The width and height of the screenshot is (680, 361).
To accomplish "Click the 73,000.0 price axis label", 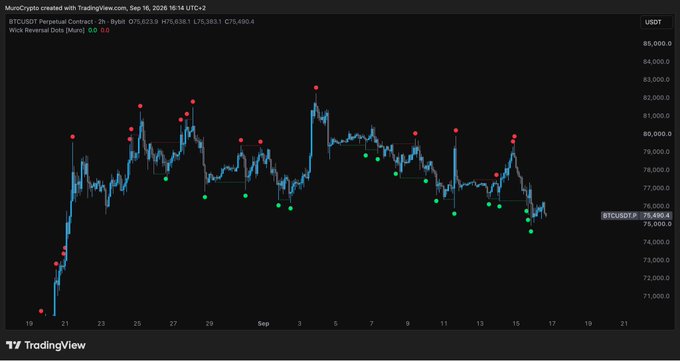I will (657, 260).
